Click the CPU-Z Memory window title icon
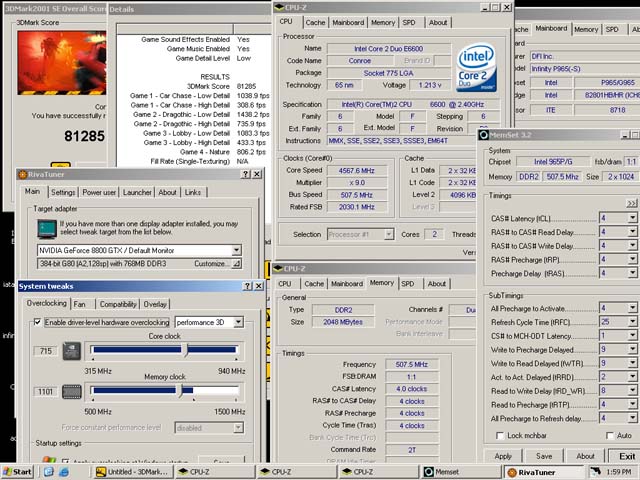Image resolution: width=640 pixels, height=480 pixels. [x=278, y=269]
